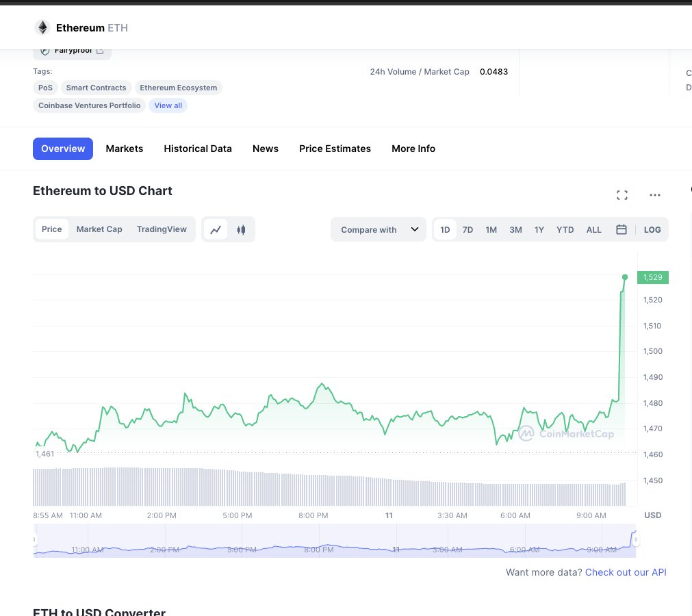This screenshot has width=692, height=616.
Task: Click the 24h Volume / Market Cap label
Action: click(420, 72)
